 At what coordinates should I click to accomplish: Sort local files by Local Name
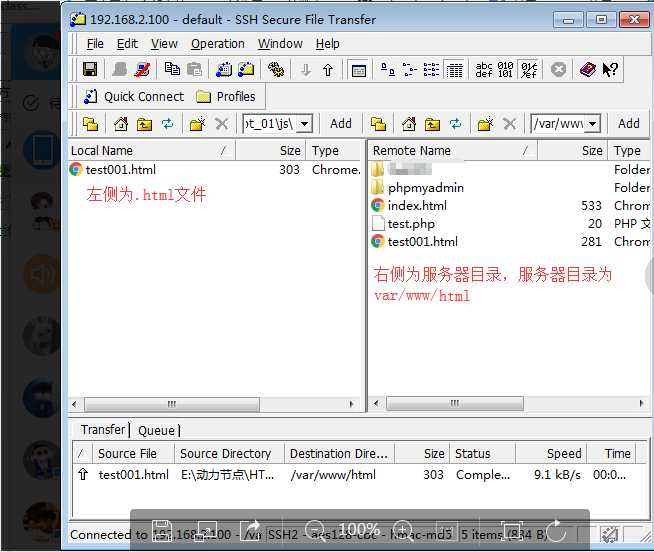[x=152, y=151]
